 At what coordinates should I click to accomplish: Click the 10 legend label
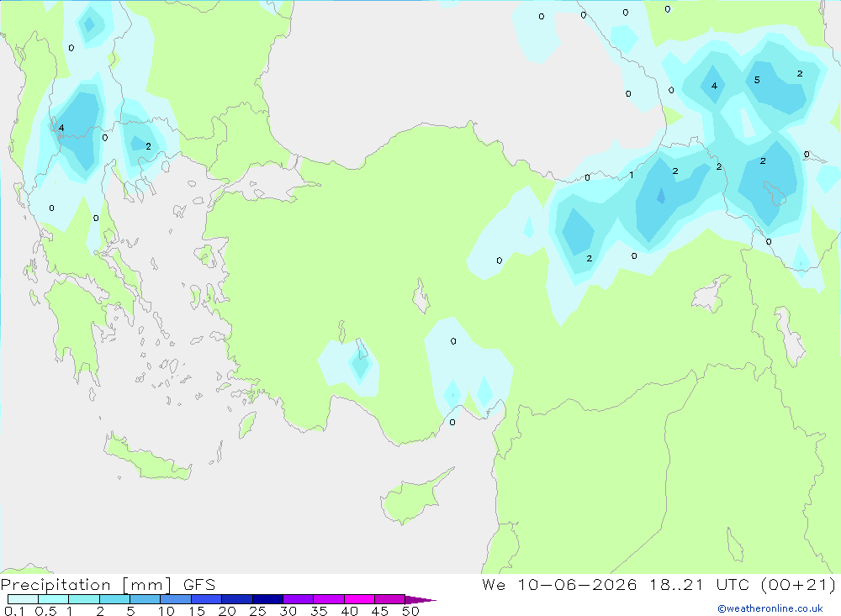[x=167, y=611]
